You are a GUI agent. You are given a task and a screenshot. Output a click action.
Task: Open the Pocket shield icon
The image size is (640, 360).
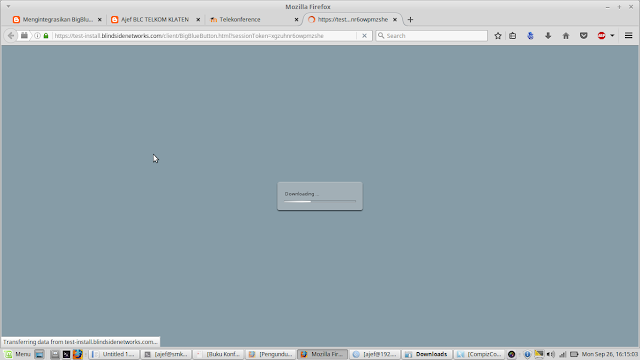pos(584,36)
